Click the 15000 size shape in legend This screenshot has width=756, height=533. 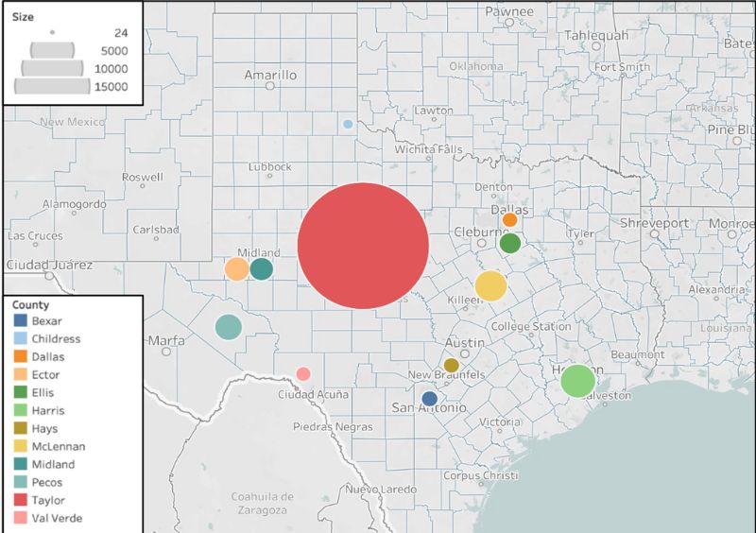point(52,86)
